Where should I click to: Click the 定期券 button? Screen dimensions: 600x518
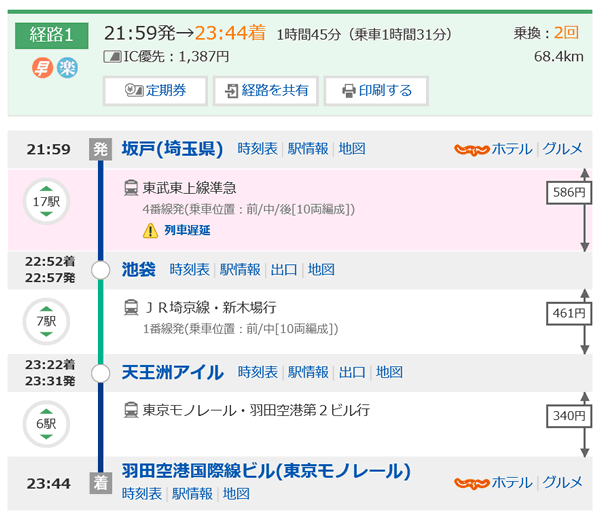pos(154,90)
